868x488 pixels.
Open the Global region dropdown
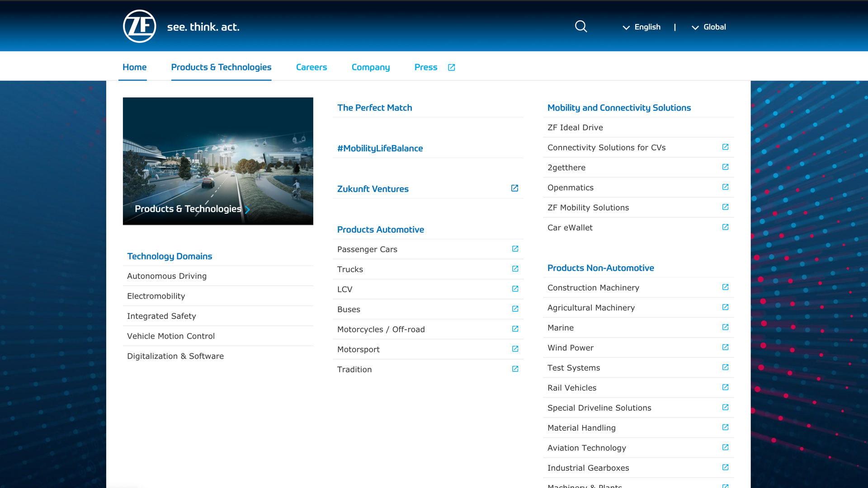[708, 27]
